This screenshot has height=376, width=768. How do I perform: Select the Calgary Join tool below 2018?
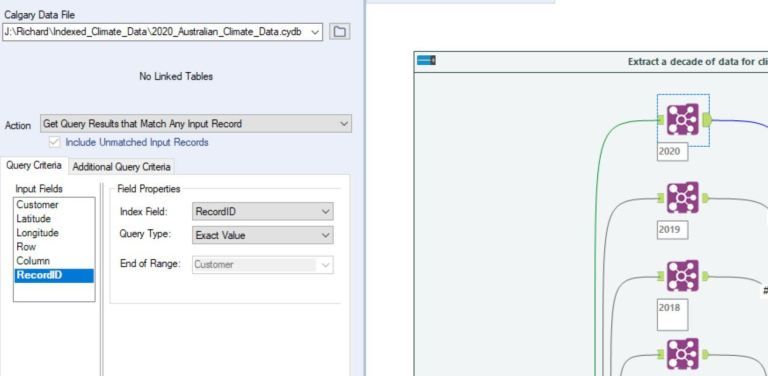(683, 354)
